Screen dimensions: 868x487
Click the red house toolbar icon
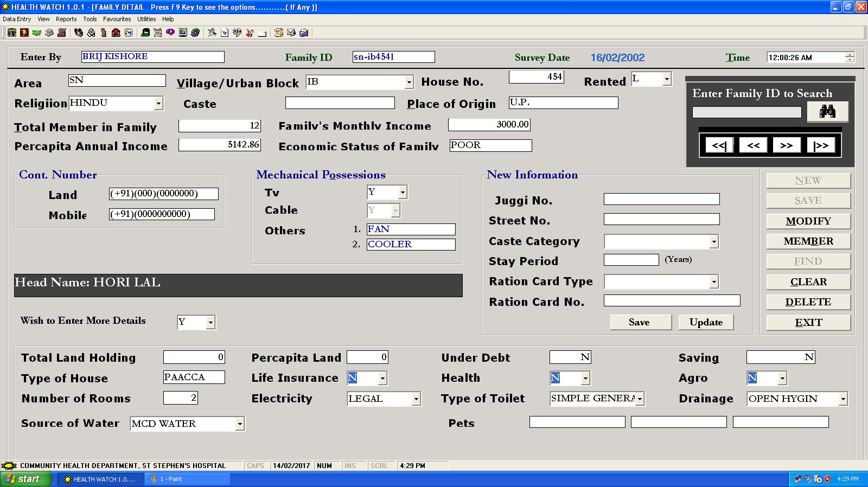point(116,33)
